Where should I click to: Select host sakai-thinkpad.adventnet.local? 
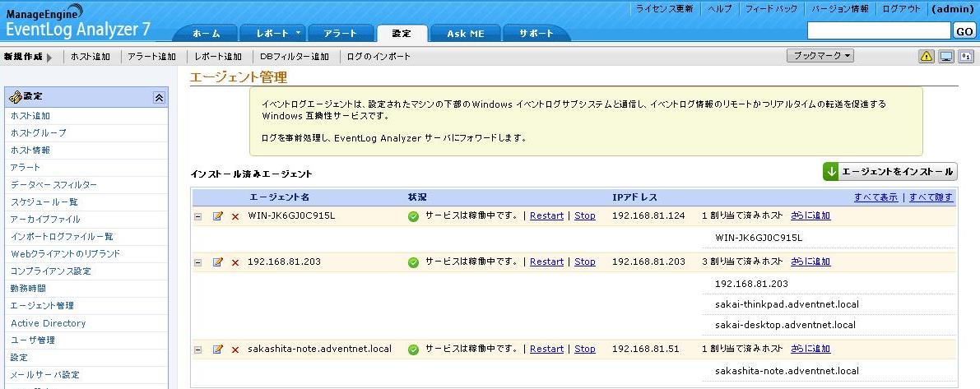click(787, 304)
